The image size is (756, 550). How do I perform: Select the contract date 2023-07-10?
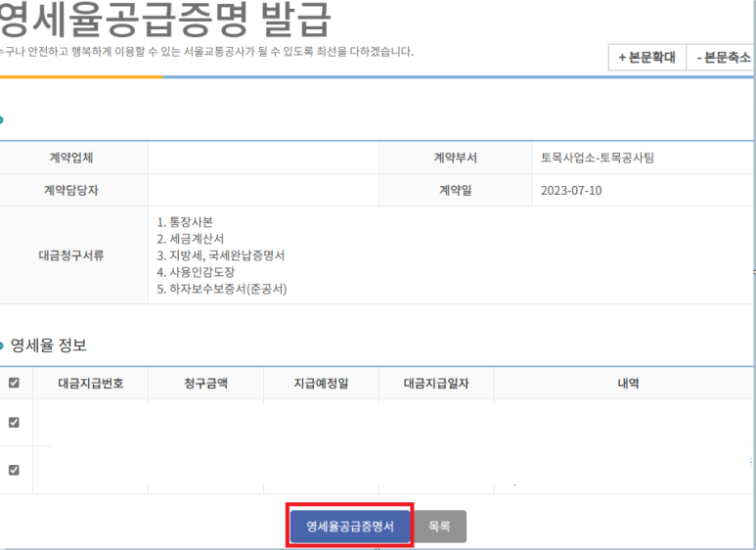[571, 191]
